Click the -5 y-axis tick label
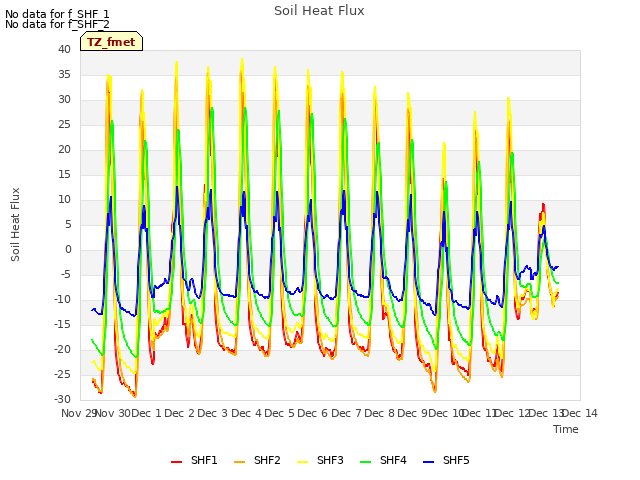 tap(66, 275)
